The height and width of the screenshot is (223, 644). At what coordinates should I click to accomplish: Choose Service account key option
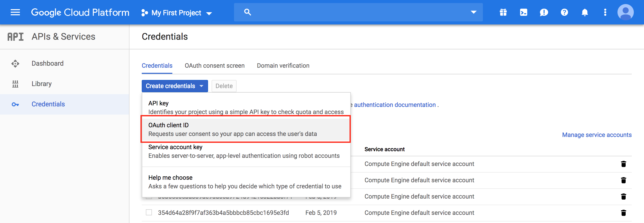click(x=246, y=151)
